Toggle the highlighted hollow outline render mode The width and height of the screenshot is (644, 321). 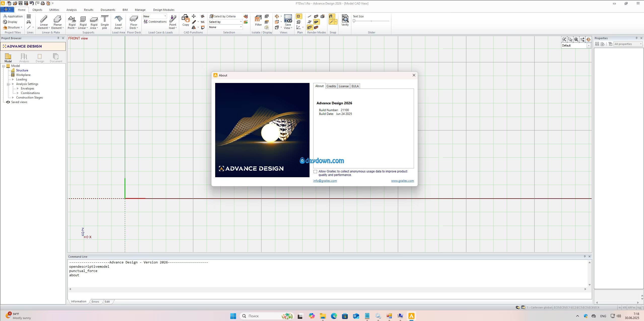[310, 27]
